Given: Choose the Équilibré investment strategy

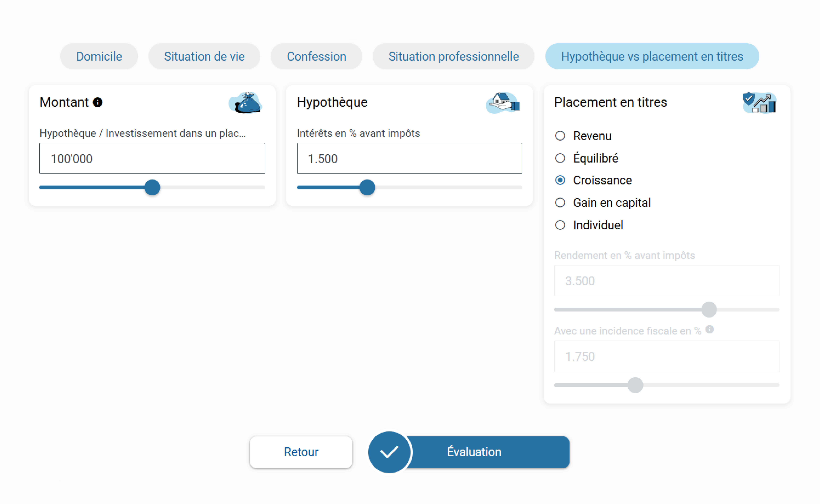Looking at the screenshot, I should click(560, 158).
